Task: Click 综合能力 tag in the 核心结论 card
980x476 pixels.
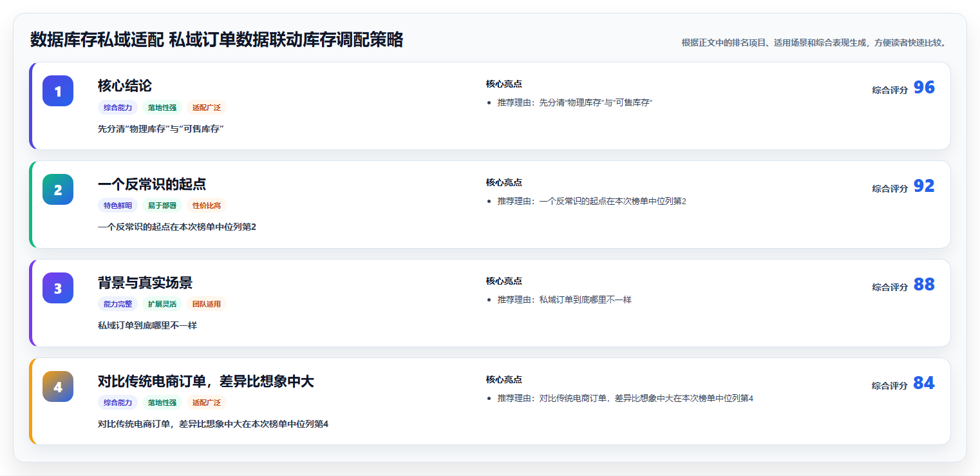Action: (x=118, y=108)
